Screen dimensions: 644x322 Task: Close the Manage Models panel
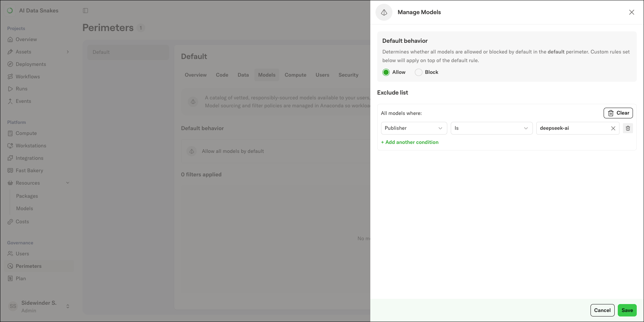(632, 12)
